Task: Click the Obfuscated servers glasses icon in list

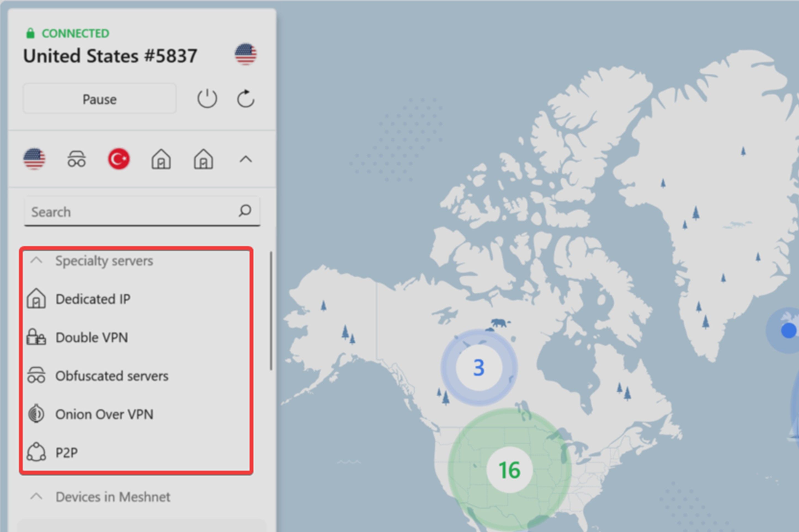Action: click(x=36, y=375)
